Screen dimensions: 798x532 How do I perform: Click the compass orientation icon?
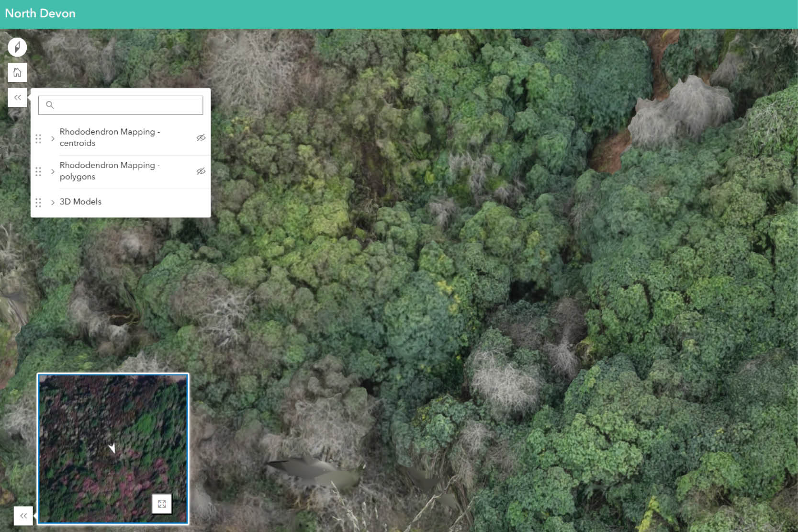(x=17, y=47)
